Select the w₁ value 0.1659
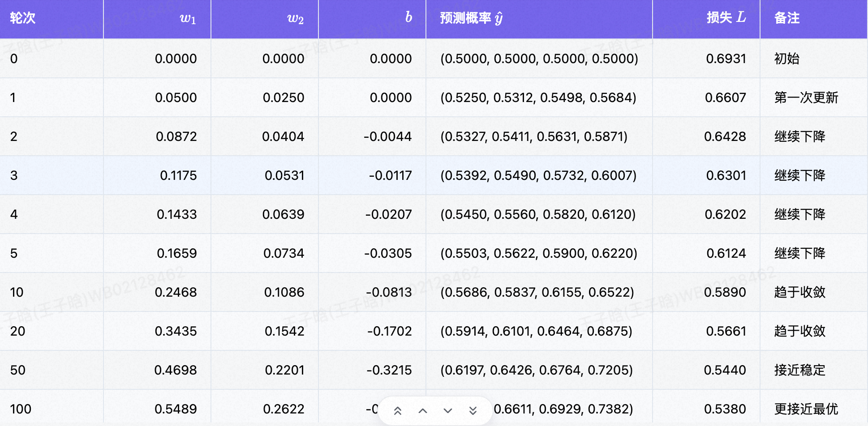The image size is (868, 426). pyautogui.click(x=177, y=253)
